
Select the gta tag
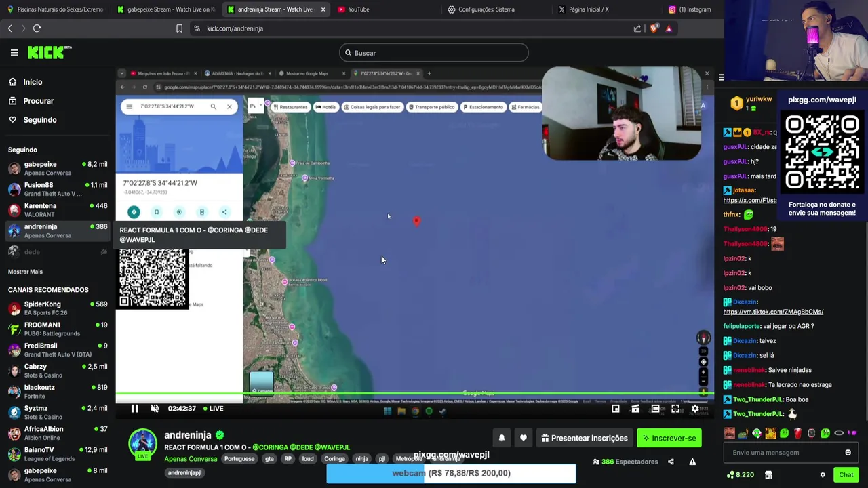click(x=269, y=459)
